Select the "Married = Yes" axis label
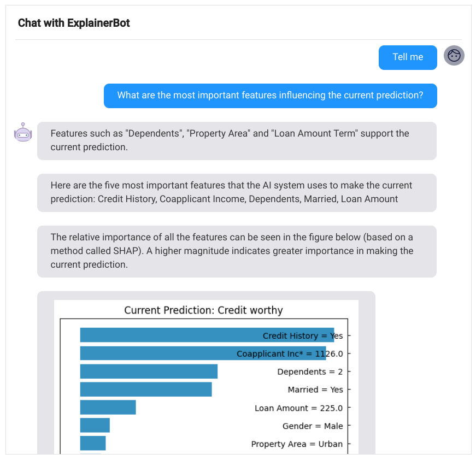The image size is (476, 460). tap(315, 390)
